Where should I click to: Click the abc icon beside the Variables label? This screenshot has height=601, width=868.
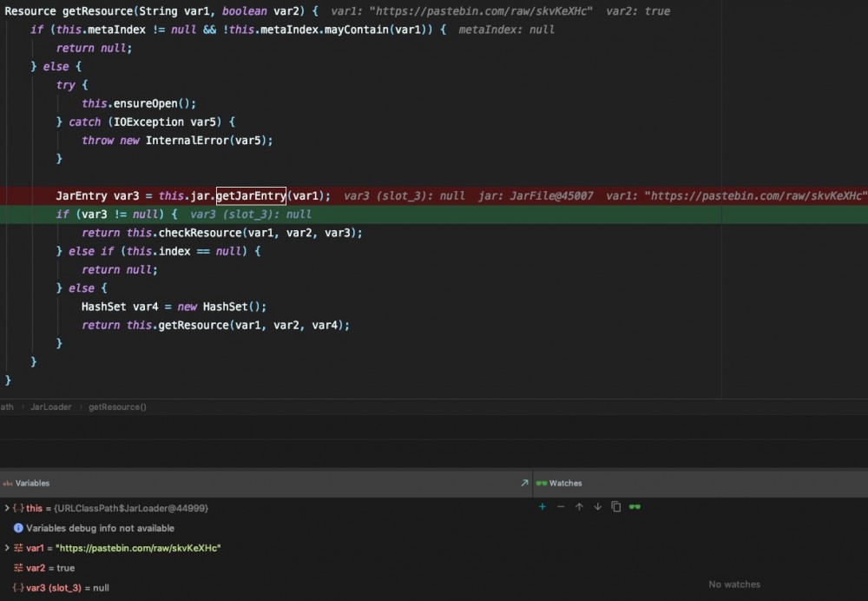pos(9,483)
